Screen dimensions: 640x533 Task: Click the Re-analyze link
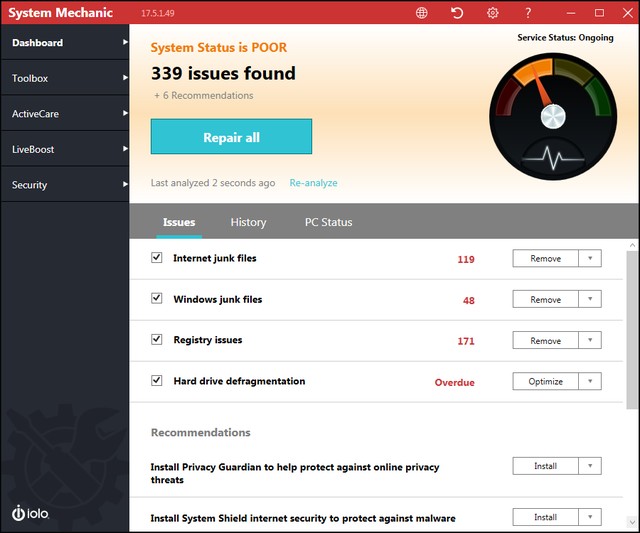[x=313, y=183]
